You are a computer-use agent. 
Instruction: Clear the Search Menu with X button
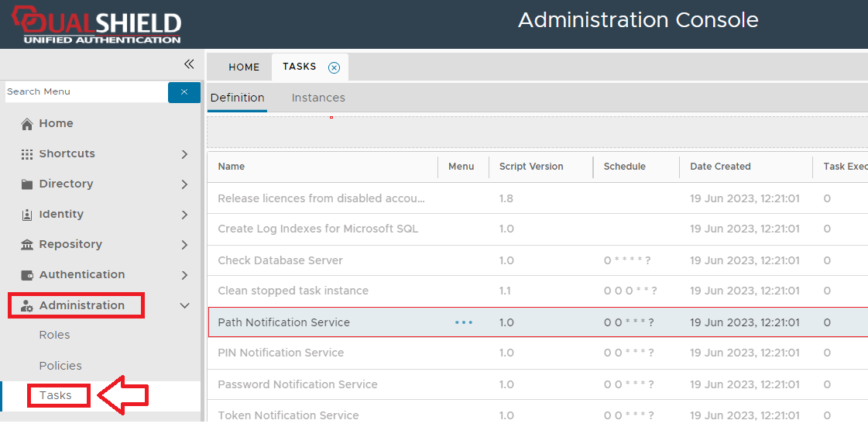[x=184, y=91]
